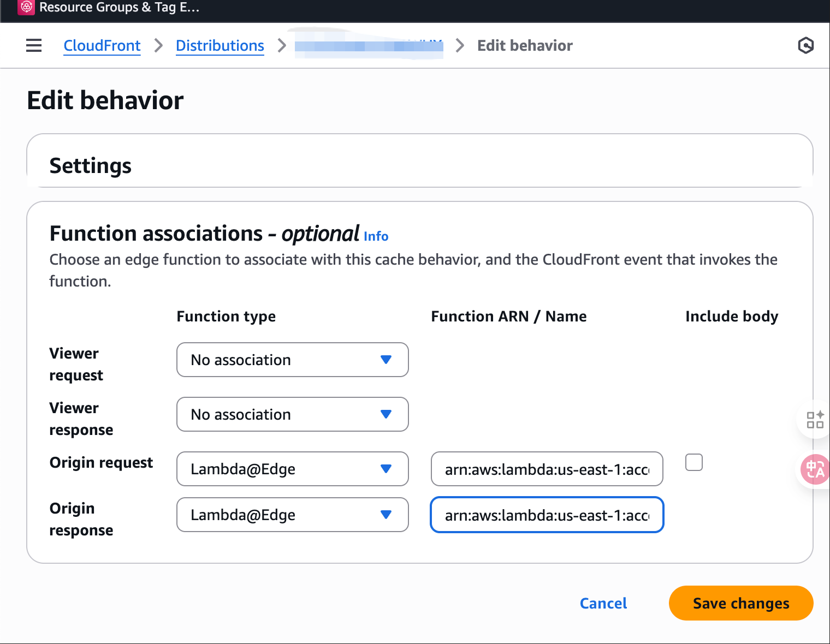Open the Origin response Lambda@Edge dropdown
Image resolution: width=830 pixels, height=644 pixels.
click(x=292, y=515)
